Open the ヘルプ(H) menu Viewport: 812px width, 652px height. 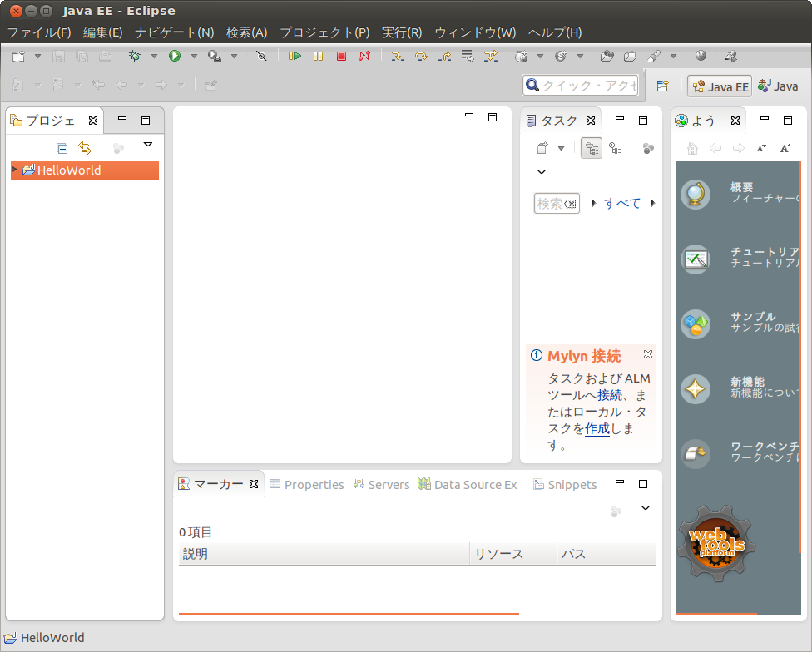pos(555,32)
